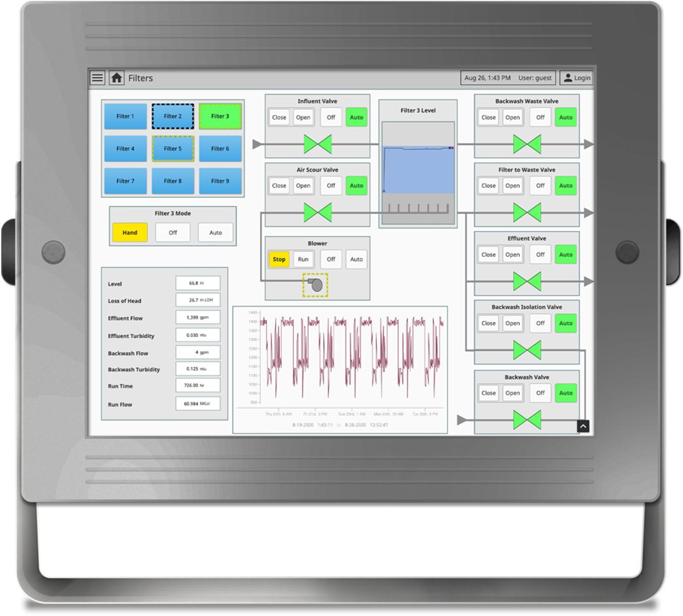This screenshot has height=616, width=683.
Task: Open the hamburger navigation menu
Action: (97, 78)
